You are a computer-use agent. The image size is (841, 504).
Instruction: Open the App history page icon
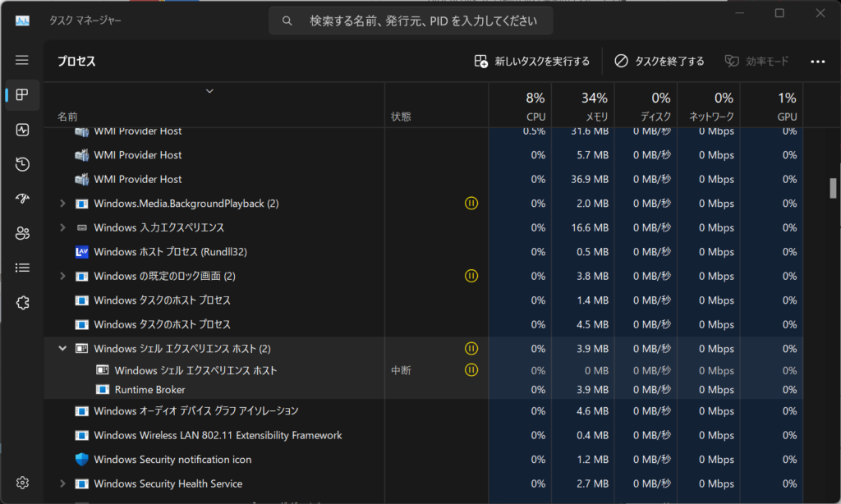pos(22,164)
